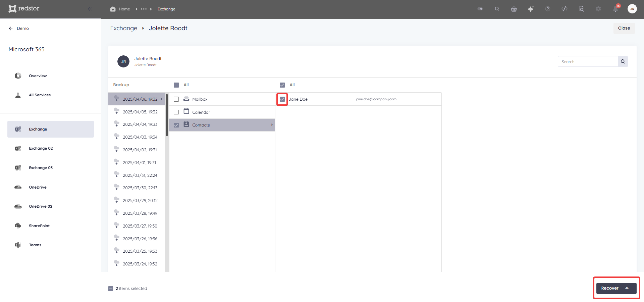The height and width of the screenshot is (302, 644).
Task: Expand the breadcrumb ellipsis
Action: point(144,9)
